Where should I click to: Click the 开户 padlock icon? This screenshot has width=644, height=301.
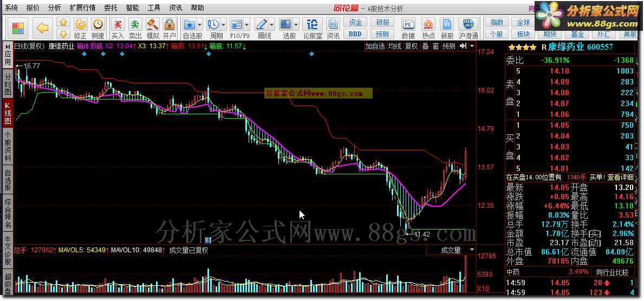coord(169,25)
